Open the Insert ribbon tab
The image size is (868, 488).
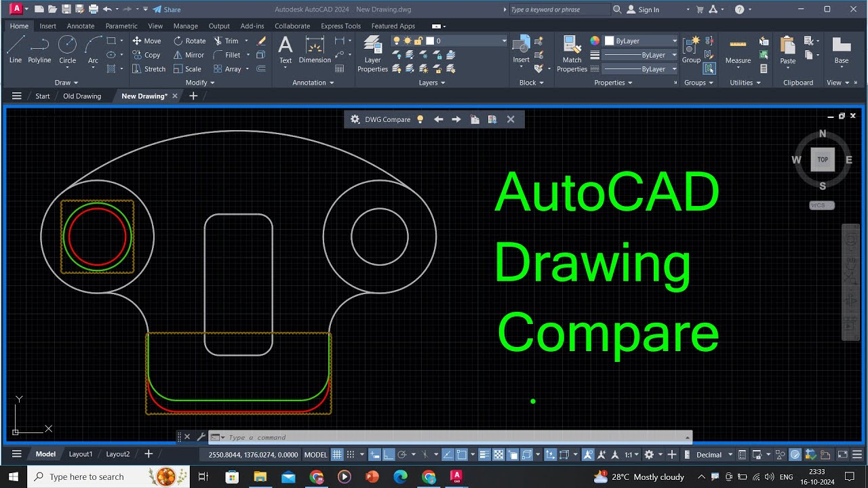pyautogui.click(x=48, y=26)
